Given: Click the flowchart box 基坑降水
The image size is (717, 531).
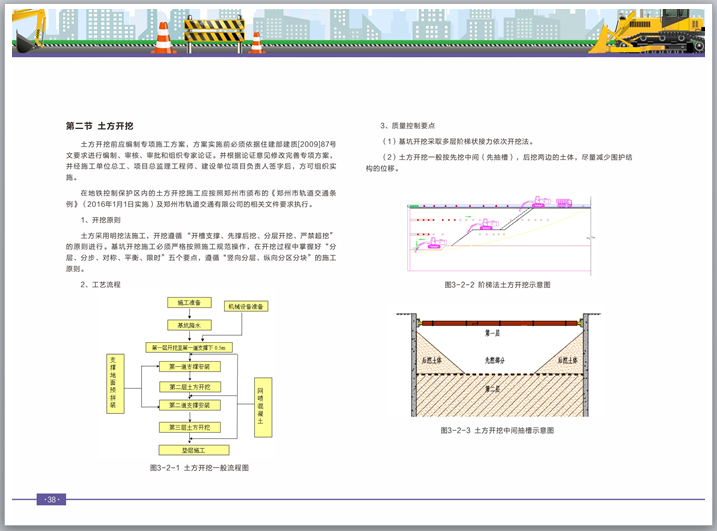Looking at the screenshot, I should pyautogui.click(x=189, y=325).
